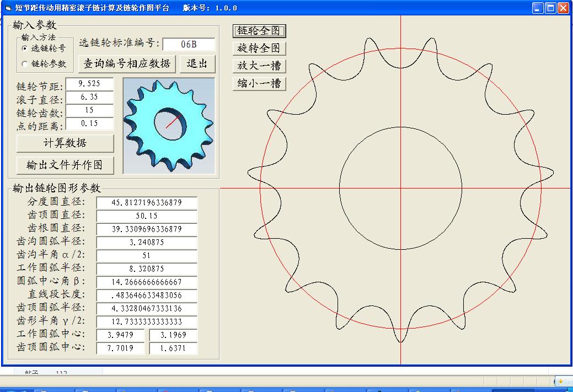Click 查询编号相应数据 button
Image resolution: width=573 pixels, height=392 pixels.
(127, 64)
